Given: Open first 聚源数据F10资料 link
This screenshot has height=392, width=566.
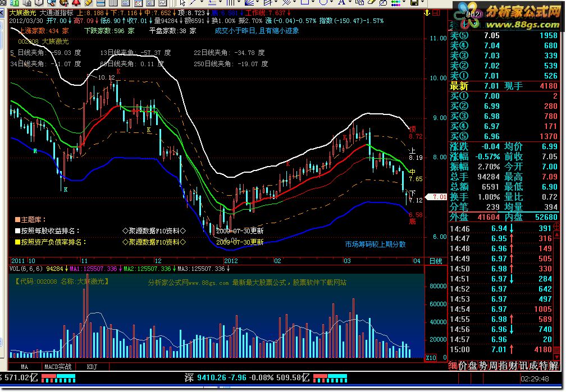Looking at the screenshot, I should coord(154,231).
